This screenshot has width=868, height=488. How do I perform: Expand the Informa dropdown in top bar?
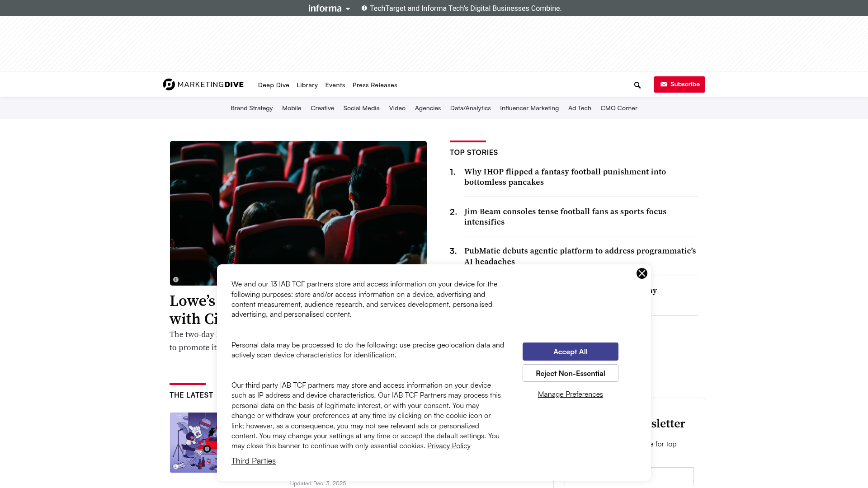pyautogui.click(x=329, y=8)
